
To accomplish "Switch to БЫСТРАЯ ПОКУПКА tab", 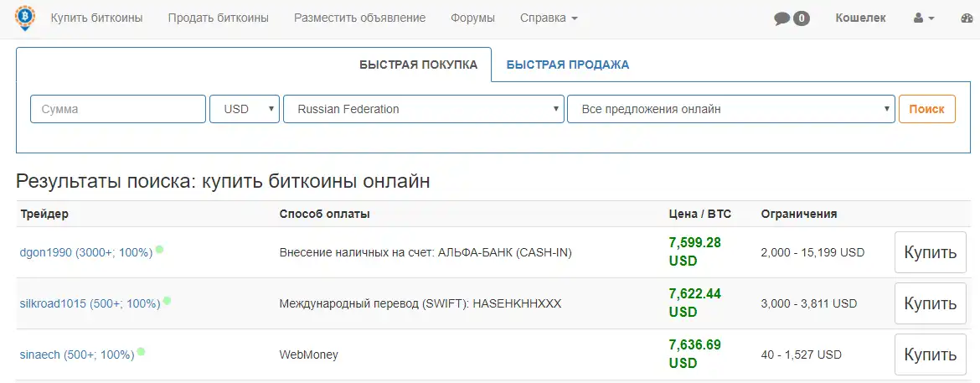I will 418,65.
